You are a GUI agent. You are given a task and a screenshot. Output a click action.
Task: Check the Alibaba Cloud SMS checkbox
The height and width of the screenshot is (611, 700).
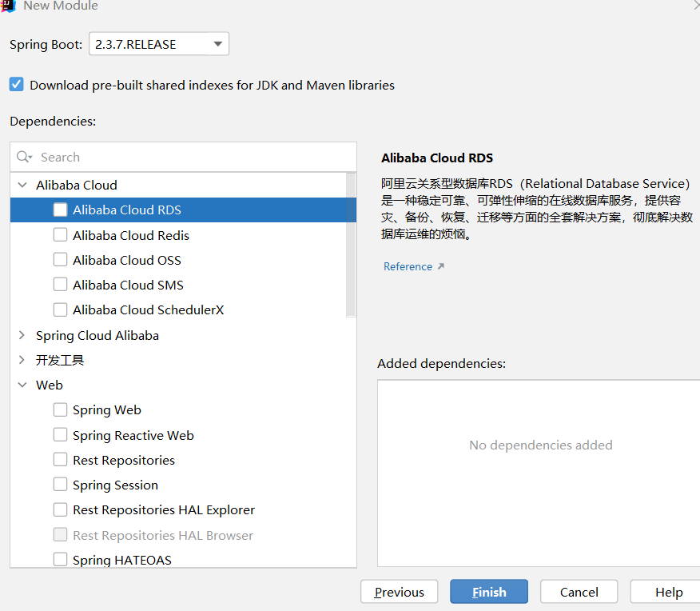(x=60, y=285)
